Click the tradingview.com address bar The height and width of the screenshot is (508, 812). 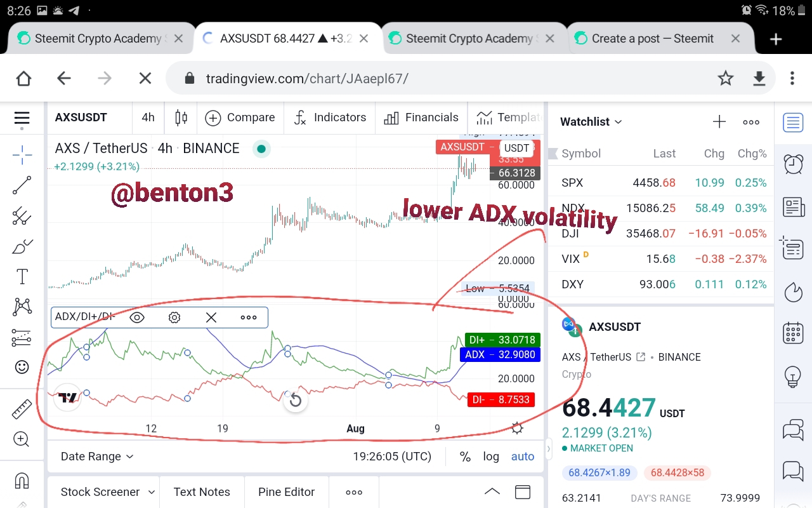469,78
